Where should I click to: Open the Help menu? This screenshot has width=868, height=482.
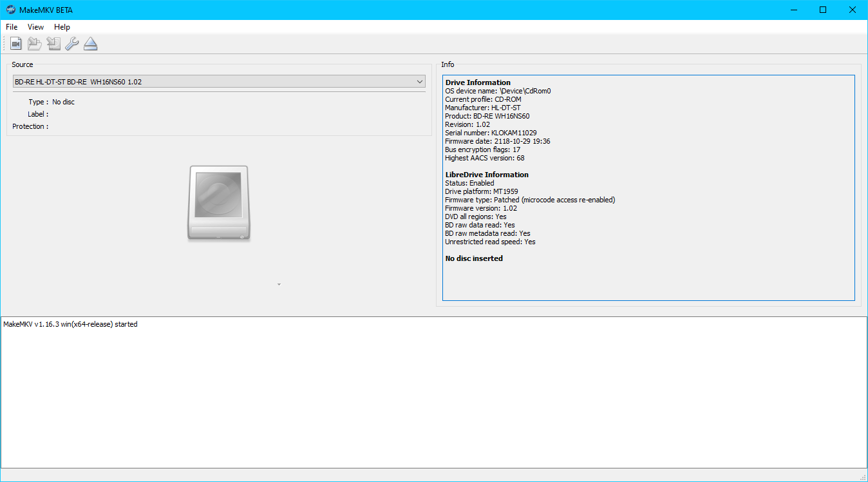click(x=62, y=27)
